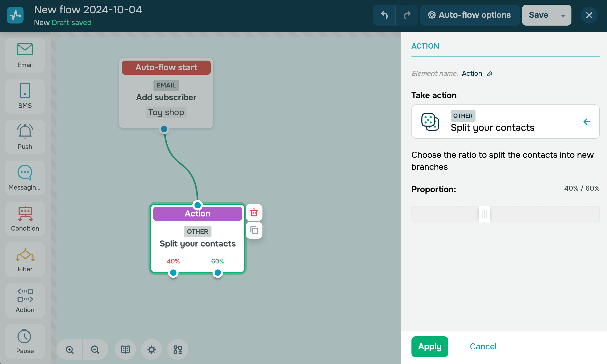Open the Save dropdown arrow

pos(563,15)
